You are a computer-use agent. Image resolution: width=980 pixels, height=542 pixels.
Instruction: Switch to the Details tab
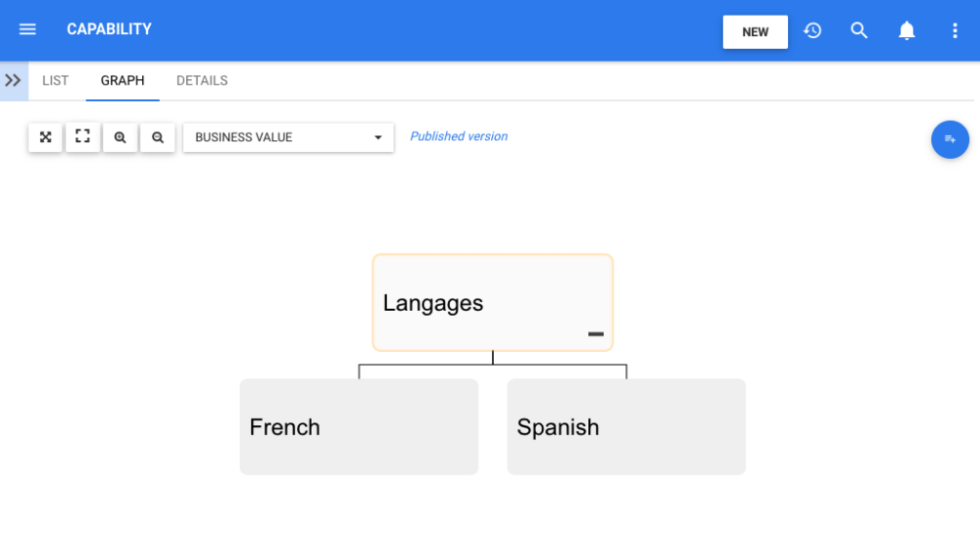tap(202, 80)
